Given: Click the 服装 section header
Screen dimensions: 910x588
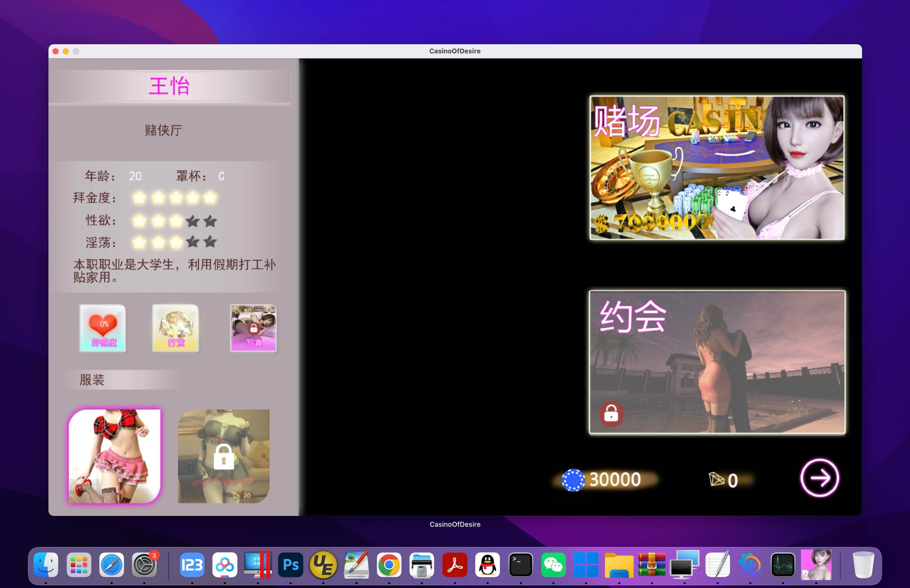Looking at the screenshot, I should [92, 380].
